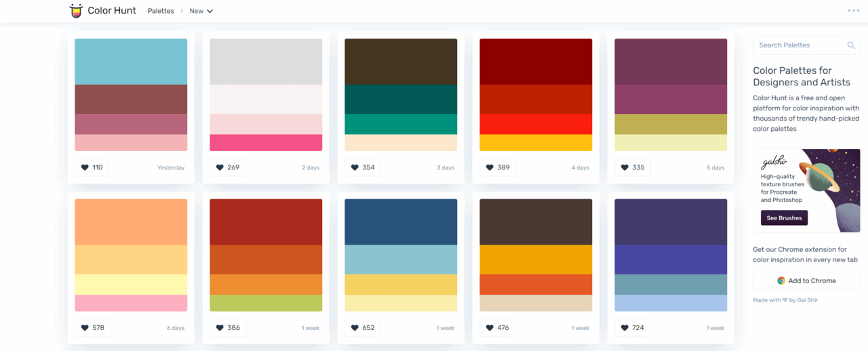Screen dimensions: 868x351
Task: Expand the New sorting dropdown
Action: [x=201, y=11]
